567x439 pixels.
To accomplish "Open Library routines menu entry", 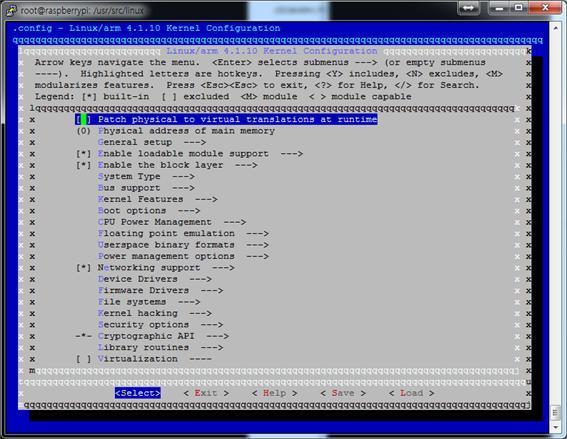I will click(161, 348).
